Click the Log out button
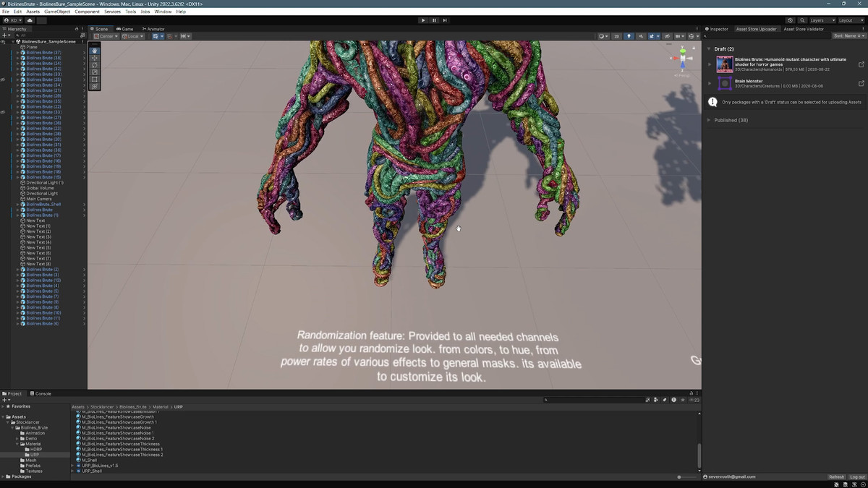This screenshot has height=488, width=868. pos(857,477)
